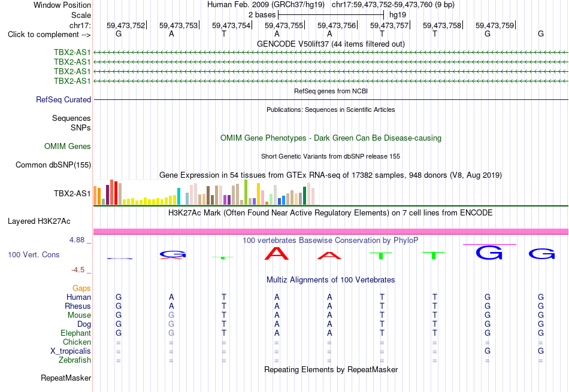
Task: Click the pink Layered H3K27Ac signal bar
Action: 331,232
